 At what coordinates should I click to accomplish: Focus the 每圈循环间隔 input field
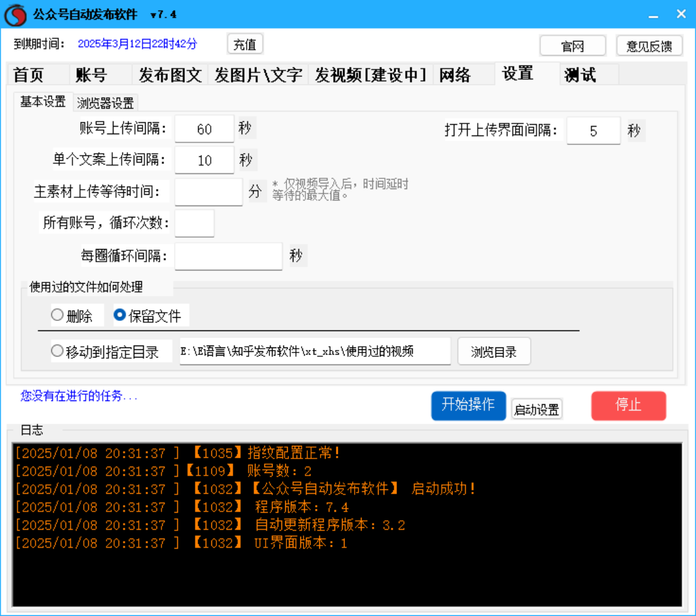[x=228, y=255]
